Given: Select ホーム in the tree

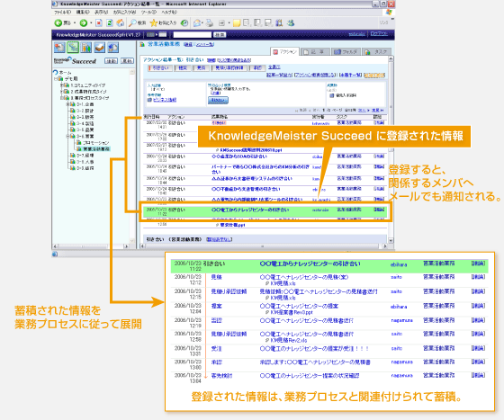Looking at the screenshot, I should pyautogui.click(x=65, y=73).
